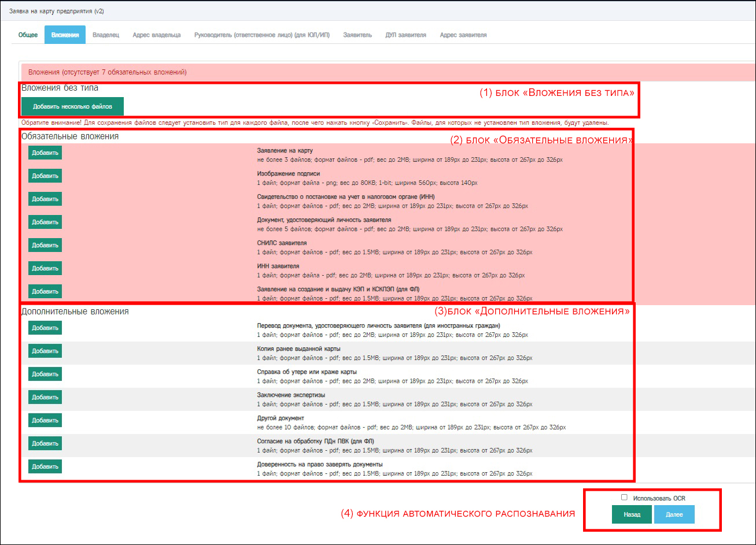Add Согласие на обработку ПДн ПВК
This screenshot has height=545, width=756.
pyautogui.click(x=45, y=443)
